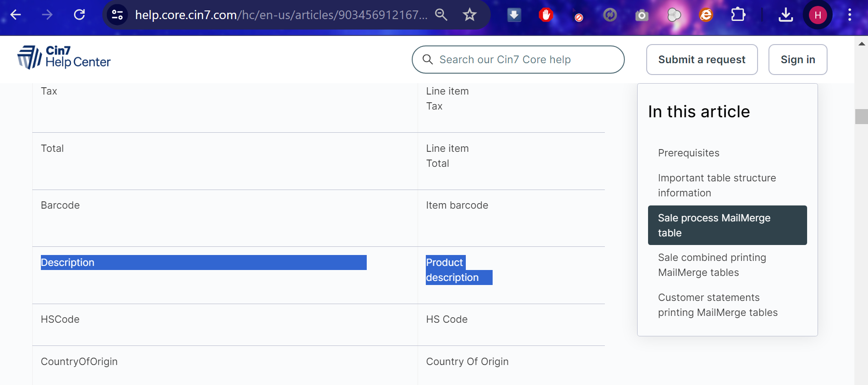Go to Important table structure information section

point(717,185)
